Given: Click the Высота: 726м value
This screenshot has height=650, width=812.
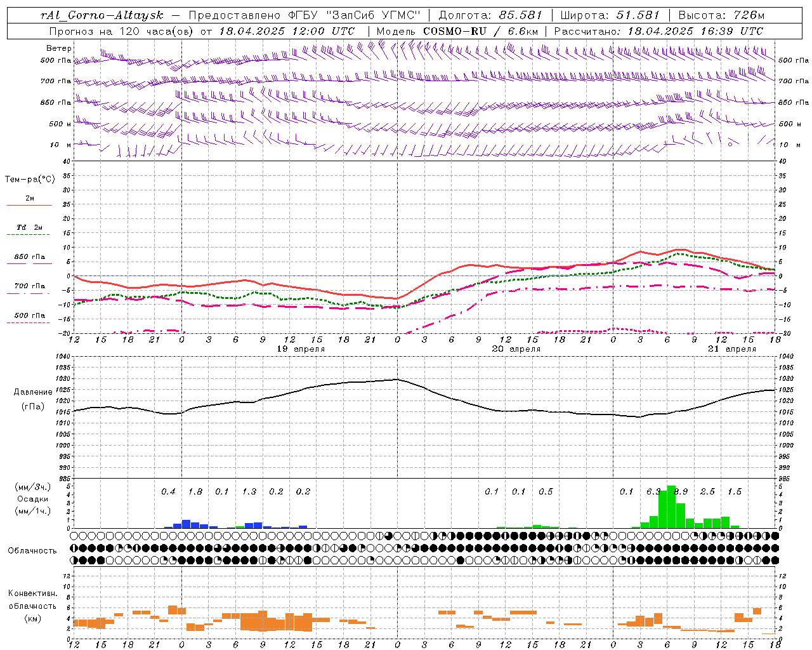Looking at the screenshot, I should 721,15.
